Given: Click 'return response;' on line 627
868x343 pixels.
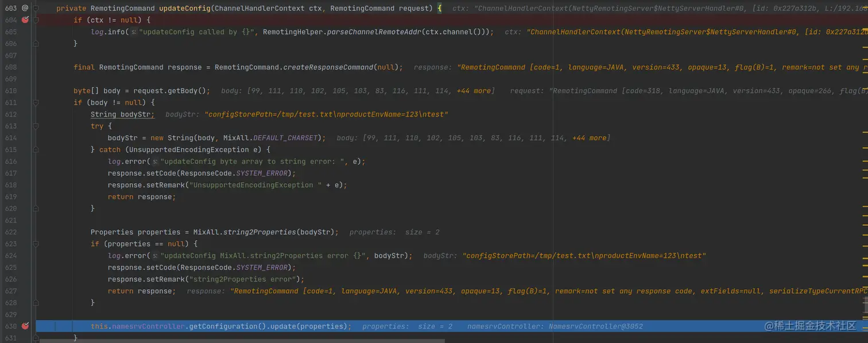Looking at the screenshot, I should point(142,291).
